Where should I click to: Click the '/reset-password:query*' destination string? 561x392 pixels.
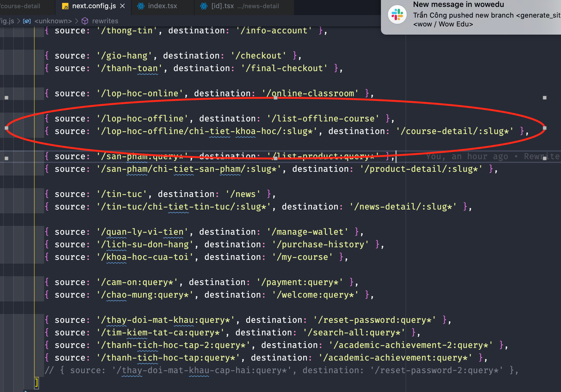(x=375, y=320)
